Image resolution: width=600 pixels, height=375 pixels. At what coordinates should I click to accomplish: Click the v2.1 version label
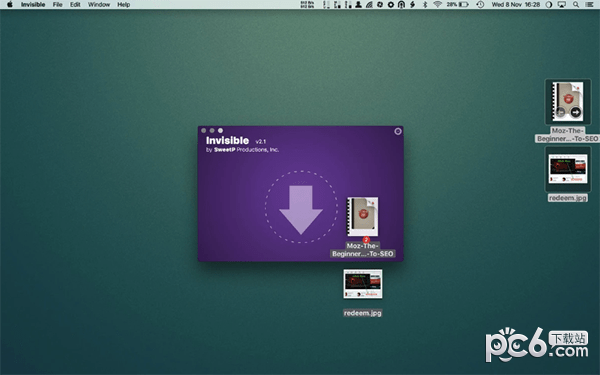(261, 141)
